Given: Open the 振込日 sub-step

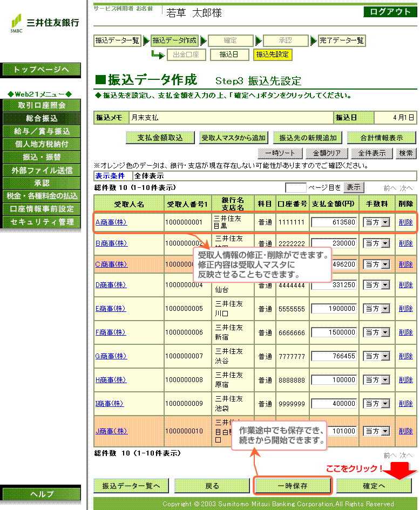Looking at the screenshot, I should click(229, 55).
